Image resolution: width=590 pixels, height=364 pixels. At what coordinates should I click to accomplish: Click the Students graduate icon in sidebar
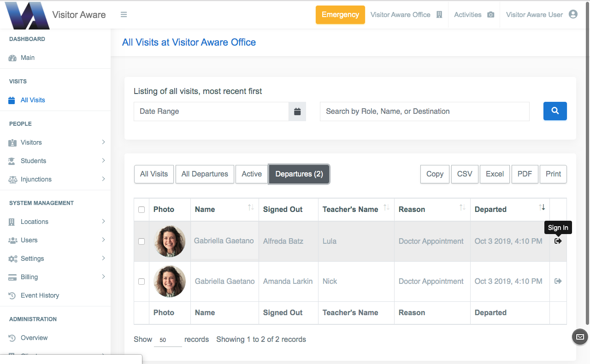(x=12, y=161)
